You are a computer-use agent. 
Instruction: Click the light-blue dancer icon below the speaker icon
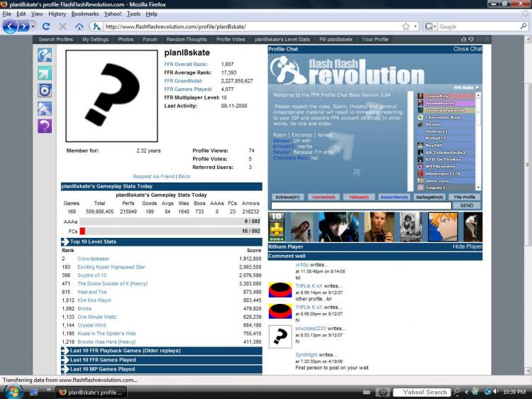pos(45,109)
